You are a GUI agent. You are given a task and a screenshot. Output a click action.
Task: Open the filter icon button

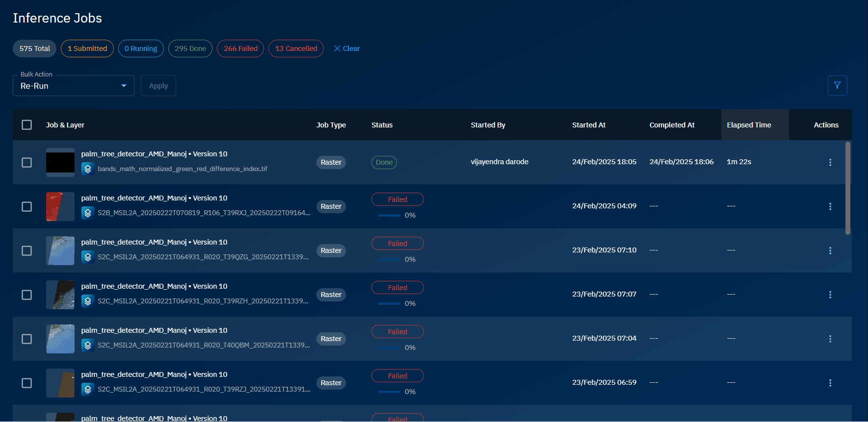837,85
